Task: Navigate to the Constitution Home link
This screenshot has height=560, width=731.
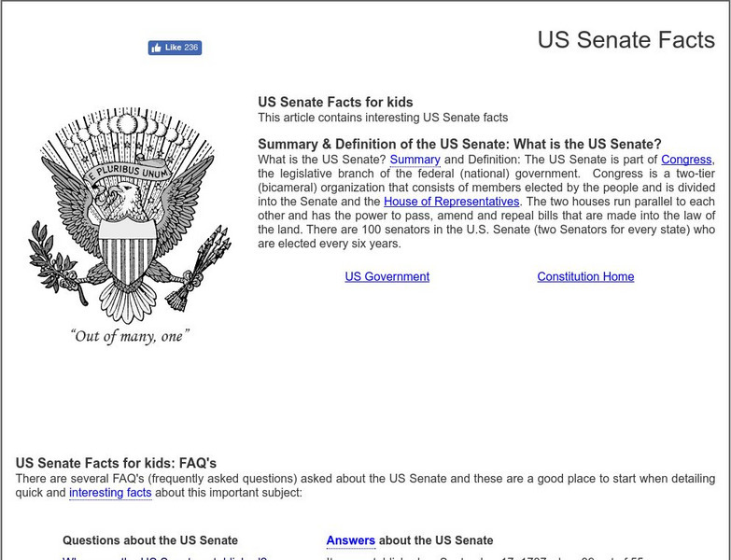Action: point(585,276)
